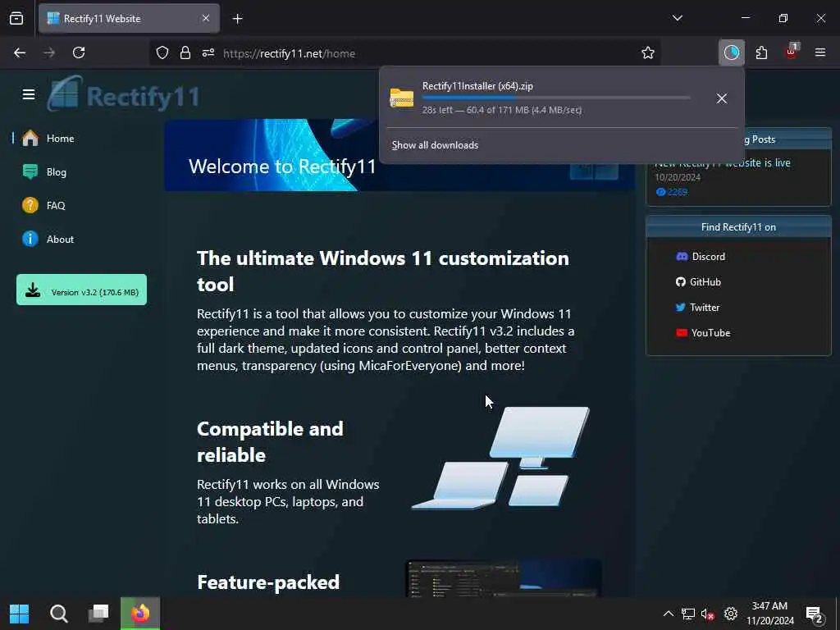Open the extensions puzzle icon
The width and height of the screenshot is (840, 630).
coord(761,52)
